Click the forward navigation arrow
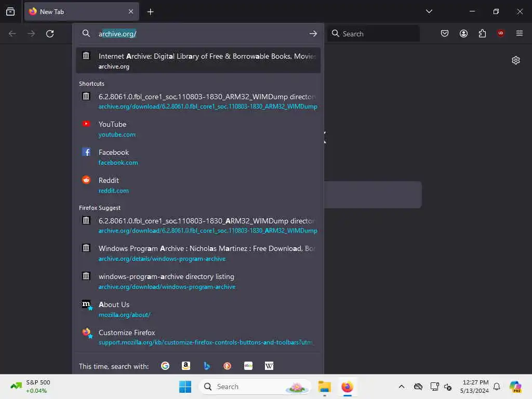Image resolution: width=532 pixels, height=399 pixels. pyautogui.click(x=31, y=34)
